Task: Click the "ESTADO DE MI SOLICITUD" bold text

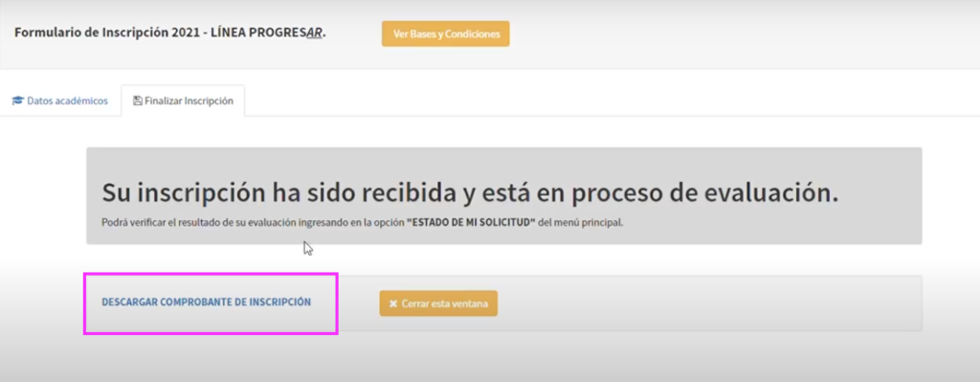Action: coord(471,222)
